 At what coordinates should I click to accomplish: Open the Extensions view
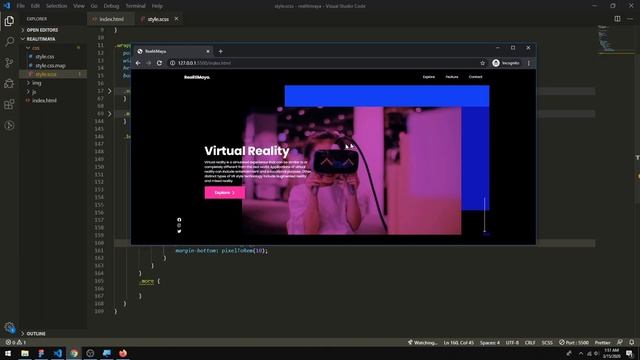[x=9, y=104]
